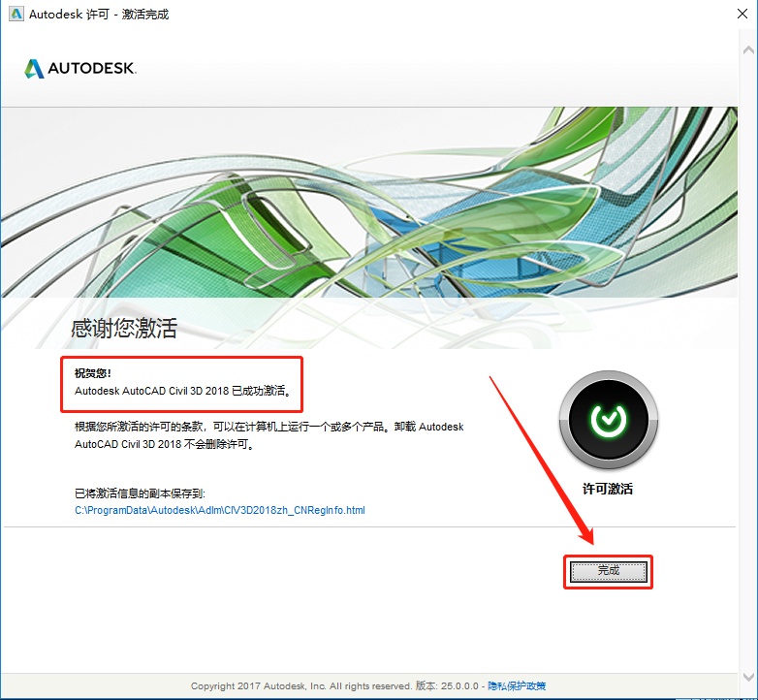This screenshot has height=700, width=758.
Task: Click the 'Autodesk 许可 - 激活完成' window title
Action: [99, 14]
